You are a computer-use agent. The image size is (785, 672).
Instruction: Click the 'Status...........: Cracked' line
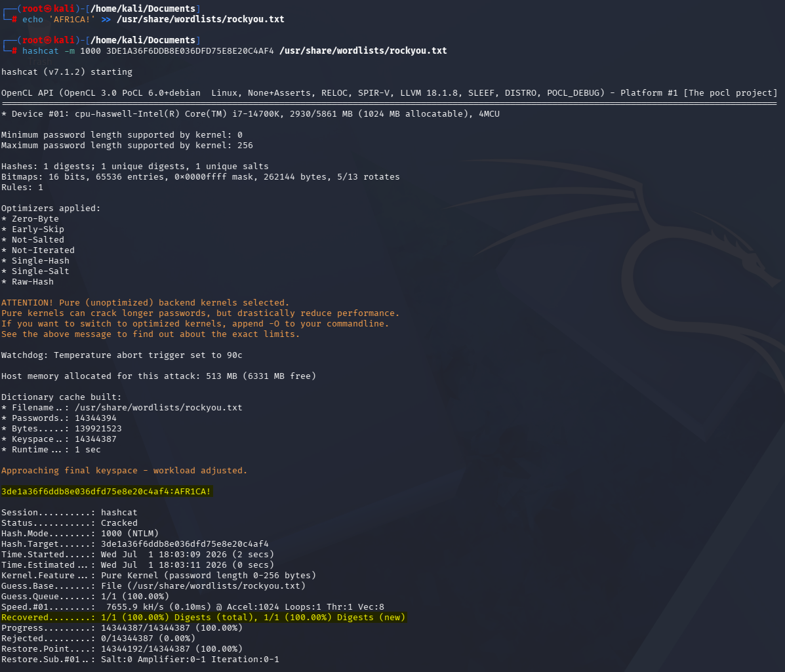click(x=69, y=523)
